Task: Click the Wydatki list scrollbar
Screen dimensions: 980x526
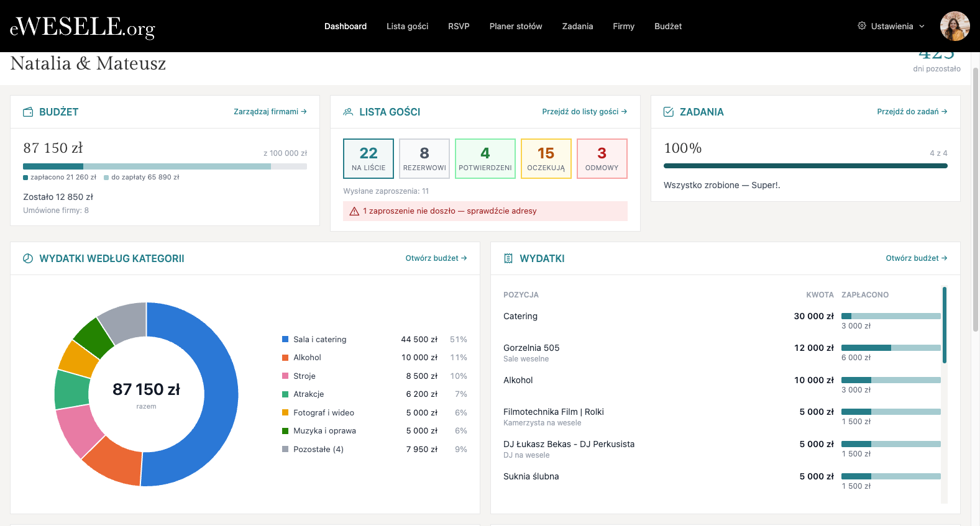Action: [x=945, y=325]
